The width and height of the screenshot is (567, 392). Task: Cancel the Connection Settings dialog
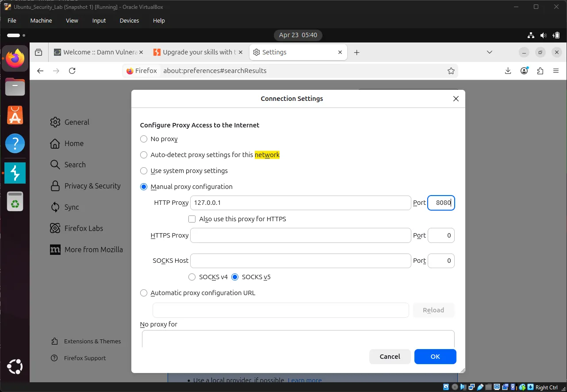[x=390, y=357]
